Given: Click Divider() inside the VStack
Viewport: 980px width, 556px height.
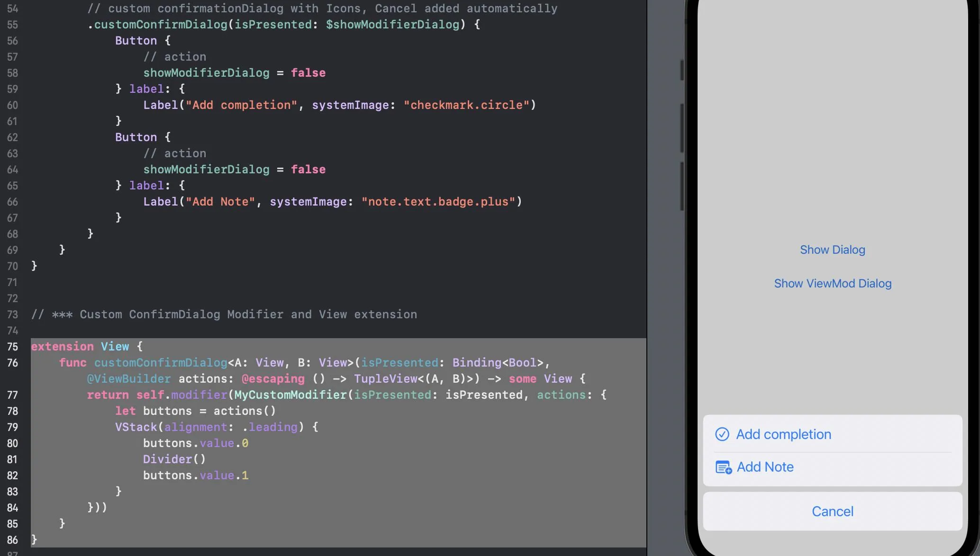Looking at the screenshot, I should 174,459.
